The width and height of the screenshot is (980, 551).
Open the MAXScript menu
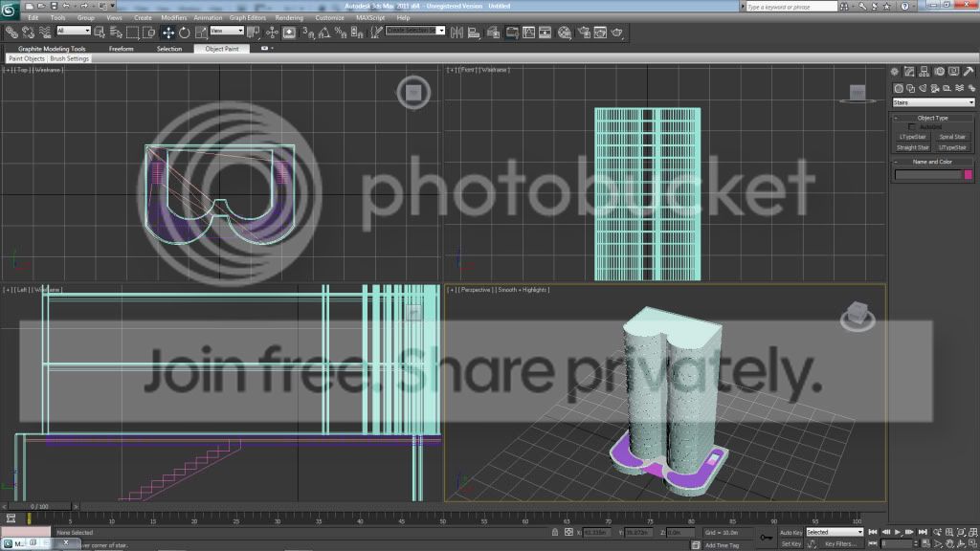pyautogui.click(x=370, y=17)
